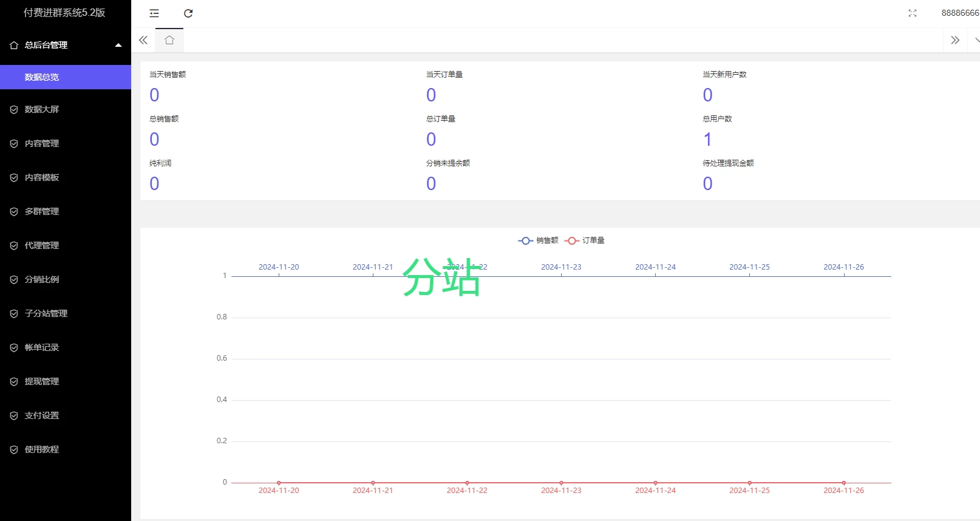Open the tab options dropdown arrow
This screenshot has width=980, height=521.
click(x=976, y=40)
